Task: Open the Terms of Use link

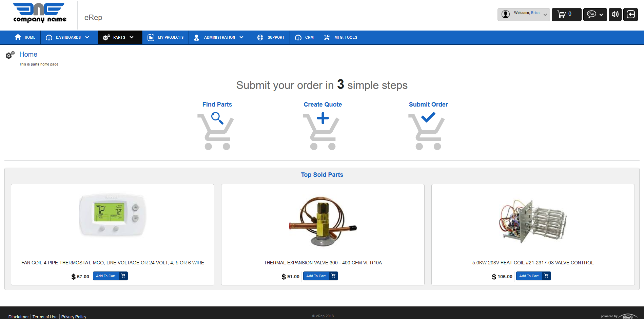Action: tap(45, 317)
